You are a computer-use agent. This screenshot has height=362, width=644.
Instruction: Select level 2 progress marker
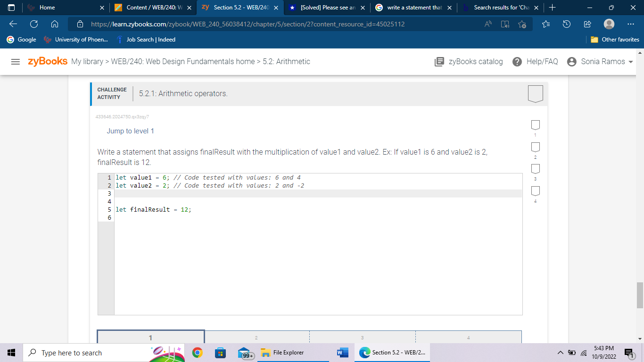click(x=535, y=147)
